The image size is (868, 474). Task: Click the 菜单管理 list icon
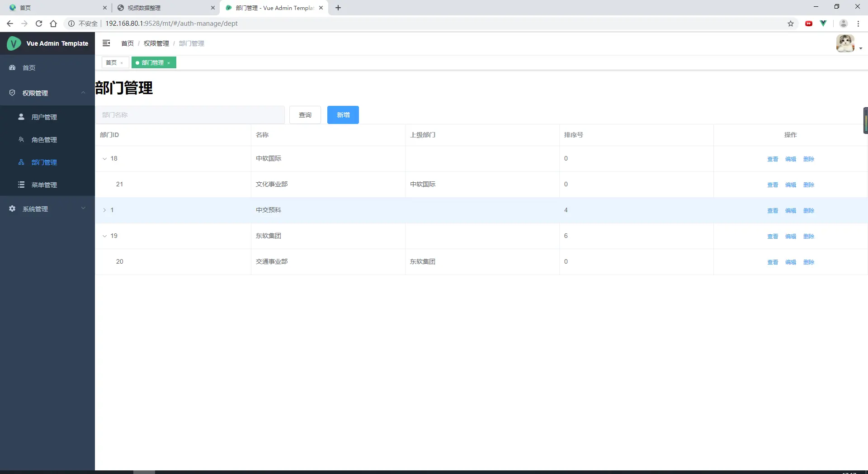click(x=21, y=185)
